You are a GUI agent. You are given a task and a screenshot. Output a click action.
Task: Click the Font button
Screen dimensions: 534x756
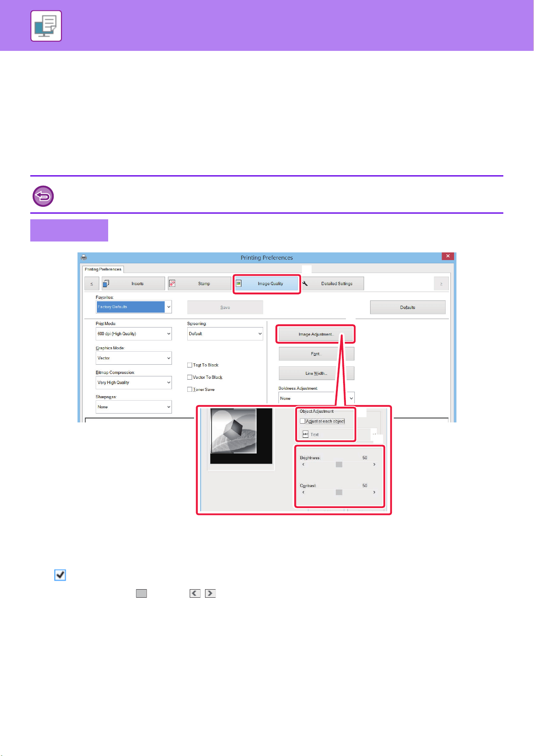(316, 354)
